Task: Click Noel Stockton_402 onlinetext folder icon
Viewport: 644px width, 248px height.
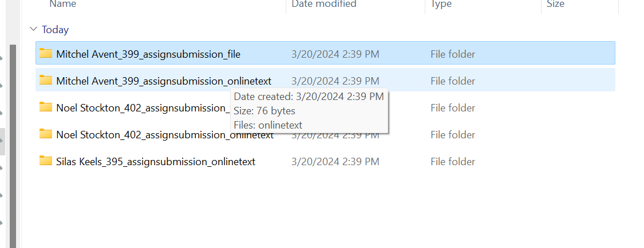Action: click(x=46, y=134)
